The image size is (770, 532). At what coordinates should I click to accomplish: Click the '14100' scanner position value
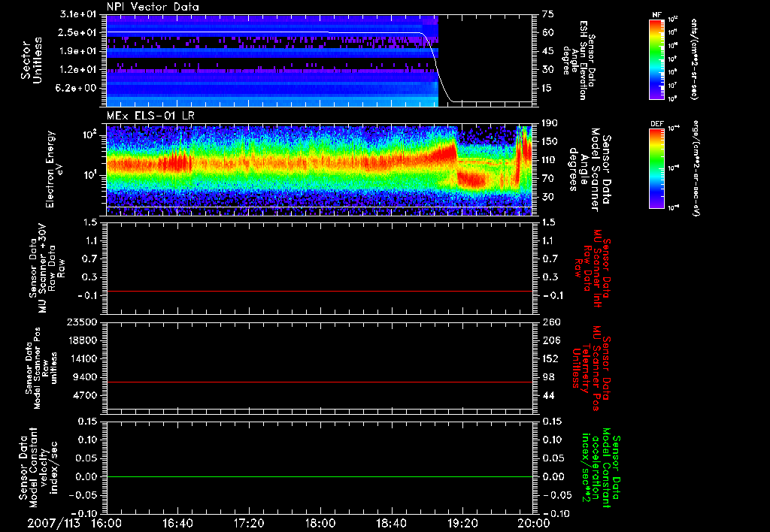tap(83, 358)
